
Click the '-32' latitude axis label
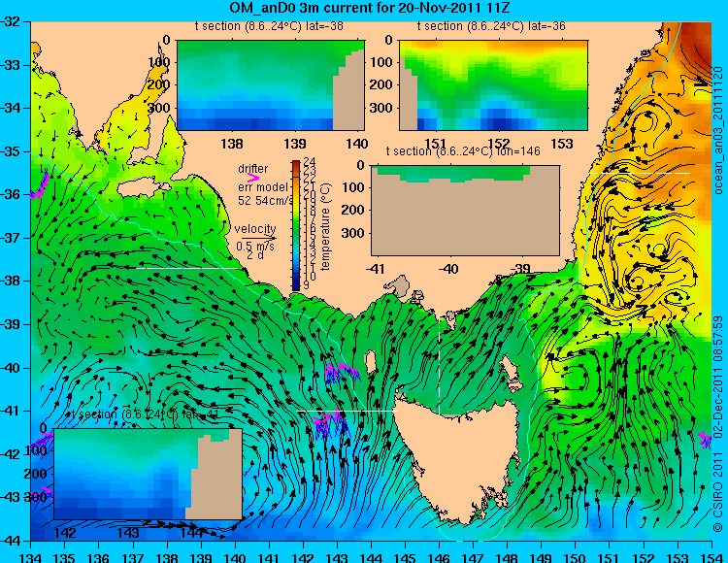[x=11, y=21]
